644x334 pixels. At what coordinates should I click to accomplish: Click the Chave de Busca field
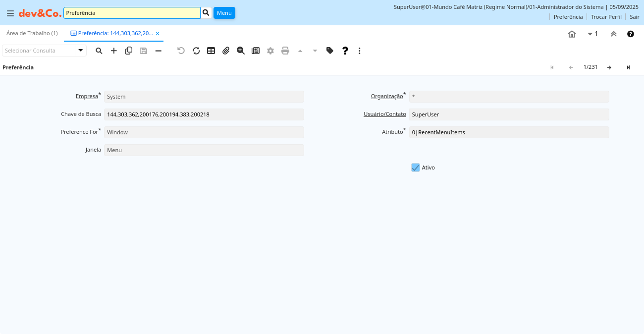click(x=204, y=114)
